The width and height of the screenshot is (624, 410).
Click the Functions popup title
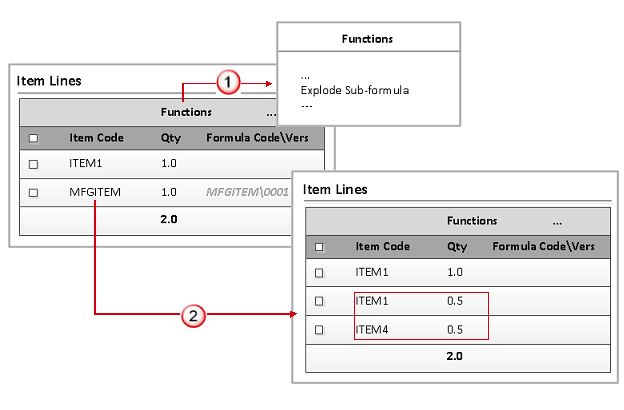[x=367, y=39]
